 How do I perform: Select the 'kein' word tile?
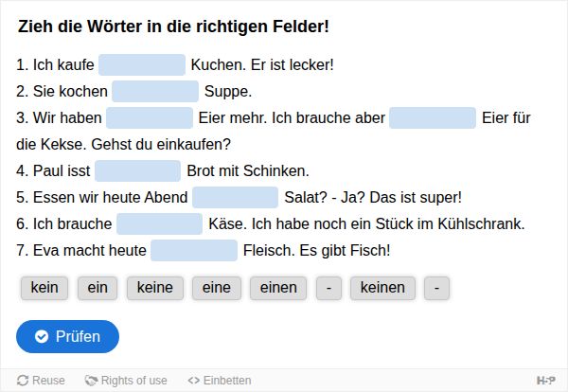44,288
